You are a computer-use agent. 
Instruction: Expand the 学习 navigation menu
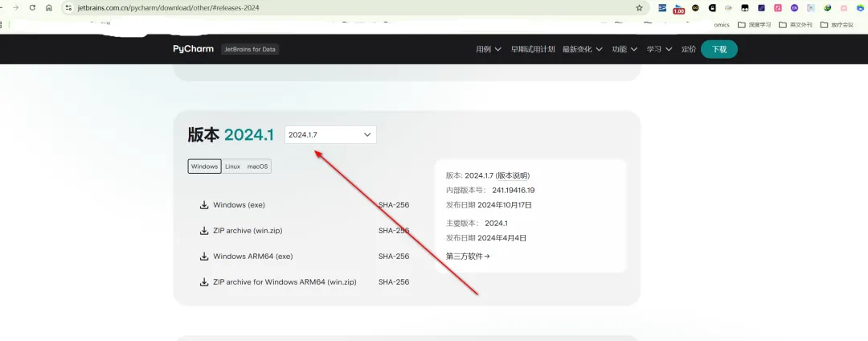659,49
